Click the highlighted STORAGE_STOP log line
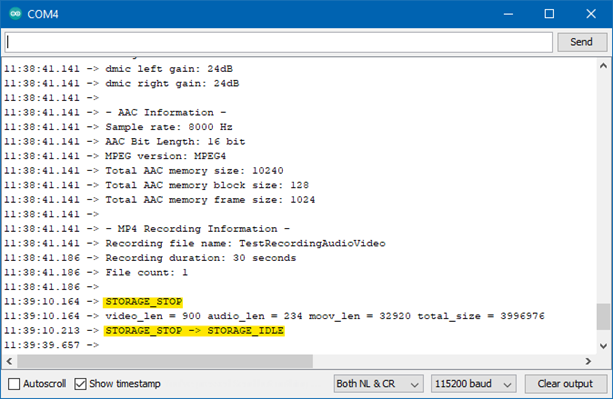 (143, 302)
